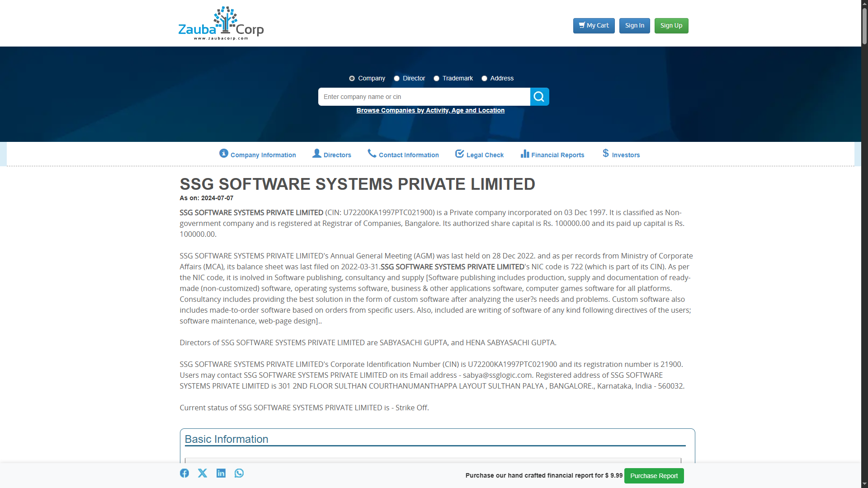868x488 pixels.
Task: Click the Company Information info icon
Action: pos(224,154)
